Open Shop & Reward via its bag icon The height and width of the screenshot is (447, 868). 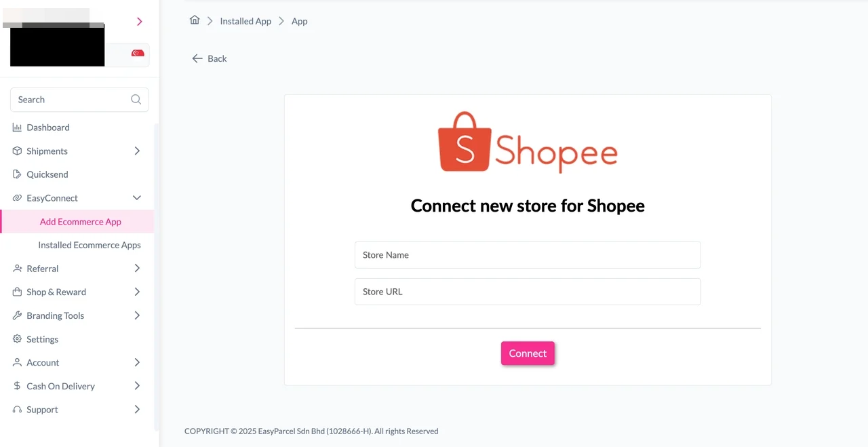point(17,292)
